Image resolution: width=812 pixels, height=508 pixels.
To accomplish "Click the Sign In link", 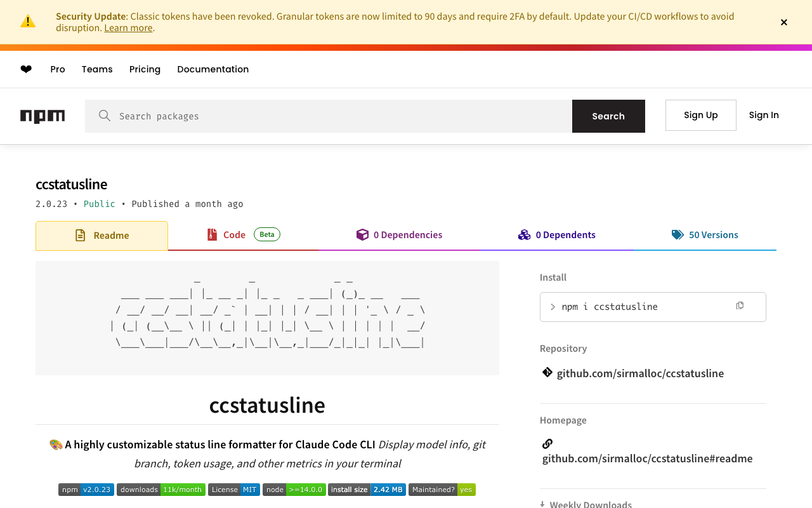I will click(x=764, y=115).
